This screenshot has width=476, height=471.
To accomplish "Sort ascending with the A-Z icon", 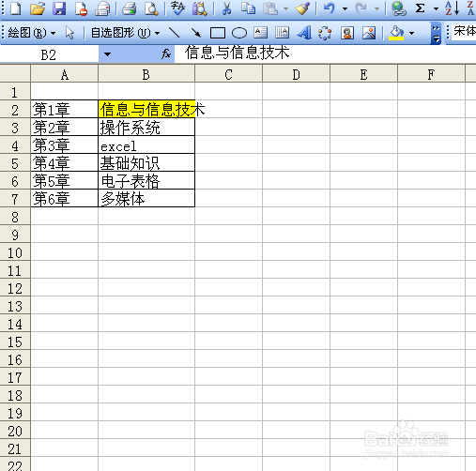I will click(x=453, y=8).
